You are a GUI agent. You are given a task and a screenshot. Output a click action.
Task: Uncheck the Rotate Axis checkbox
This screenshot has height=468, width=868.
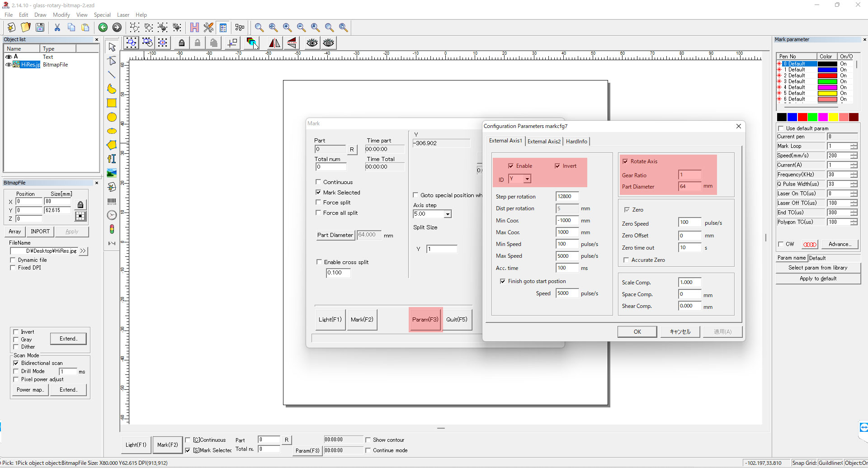pos(625,161)
